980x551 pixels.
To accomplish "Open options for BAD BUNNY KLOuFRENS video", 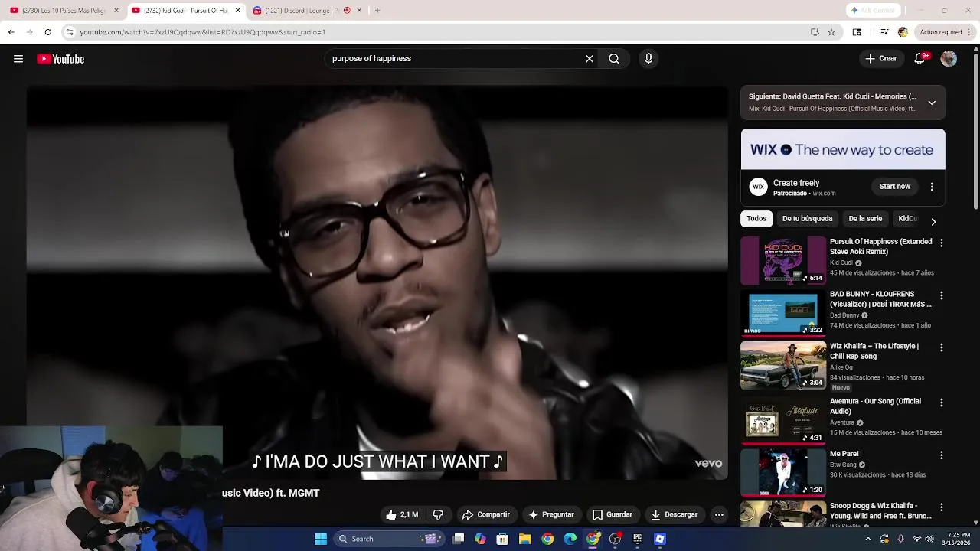I will click(942, 295).
